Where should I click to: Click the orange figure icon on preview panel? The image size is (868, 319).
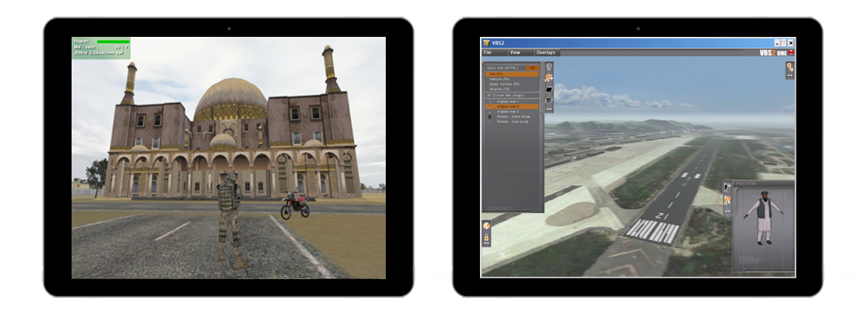point(728,199)
